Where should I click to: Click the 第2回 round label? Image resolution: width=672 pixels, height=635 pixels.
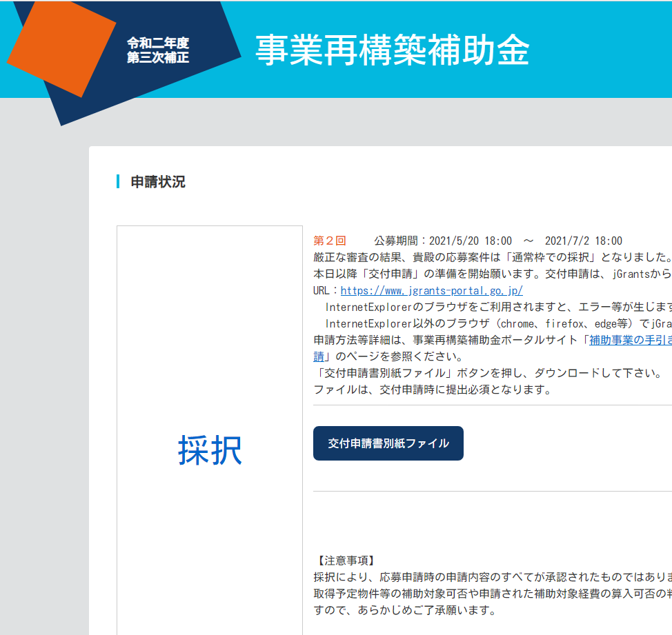click(x=330, y=241)
